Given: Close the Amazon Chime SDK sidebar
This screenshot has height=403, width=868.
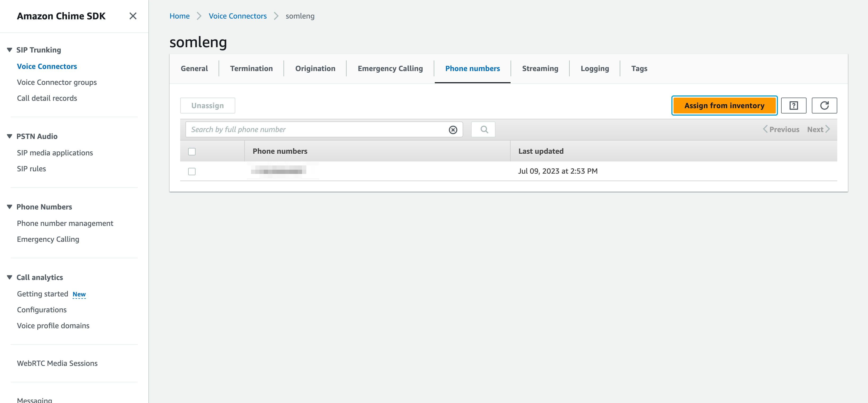Looking at the screenshot, I should point(133,16).
